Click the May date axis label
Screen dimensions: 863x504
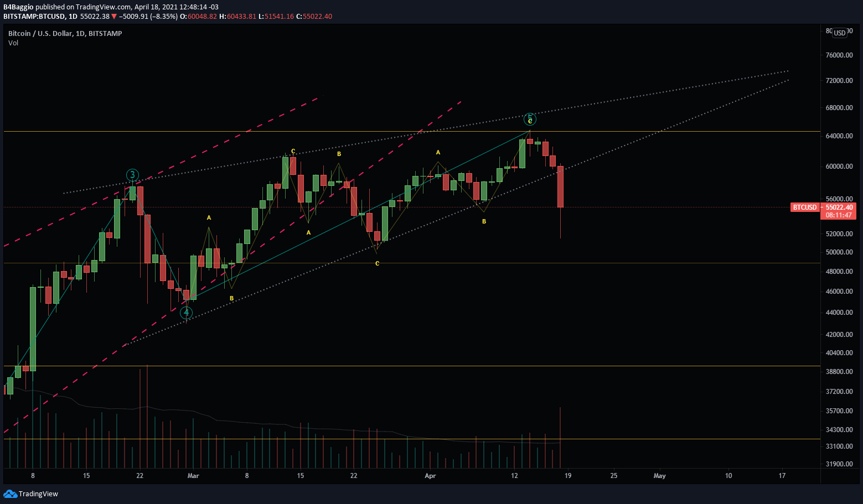pyautogui.click(x=659, y=476)
